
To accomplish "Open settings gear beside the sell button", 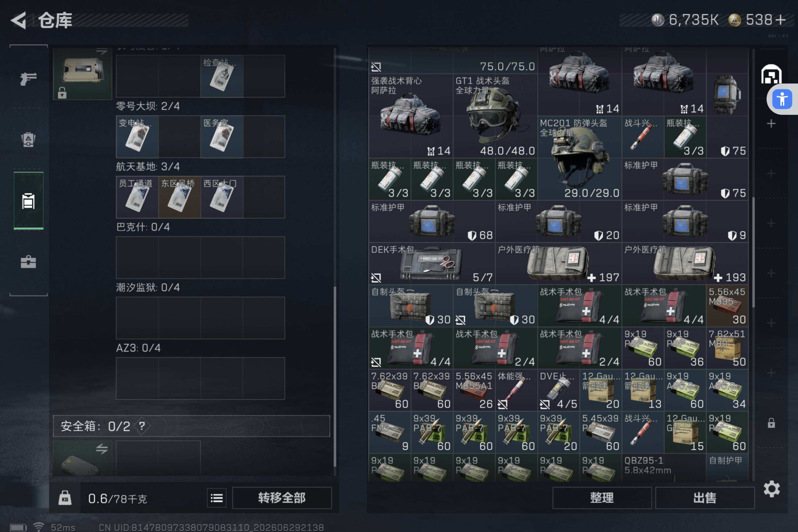I will (x=771, y=489).
